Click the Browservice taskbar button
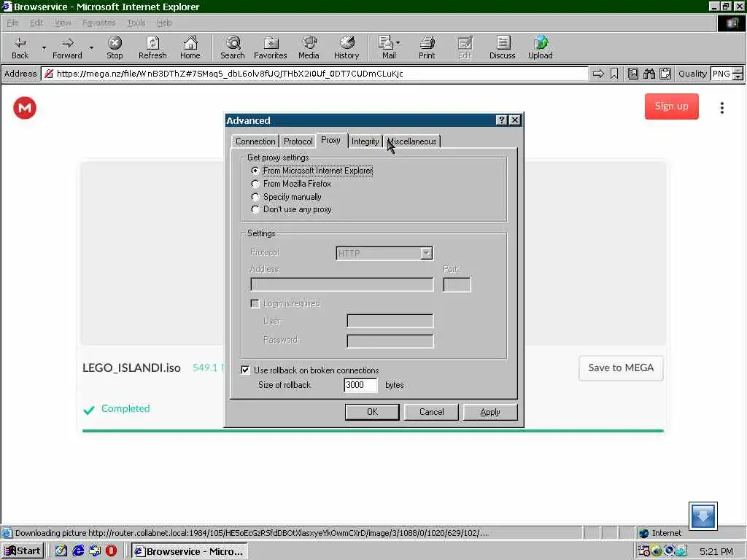The width and height of the screenshot is (747, 560). [x=190, y=551]
